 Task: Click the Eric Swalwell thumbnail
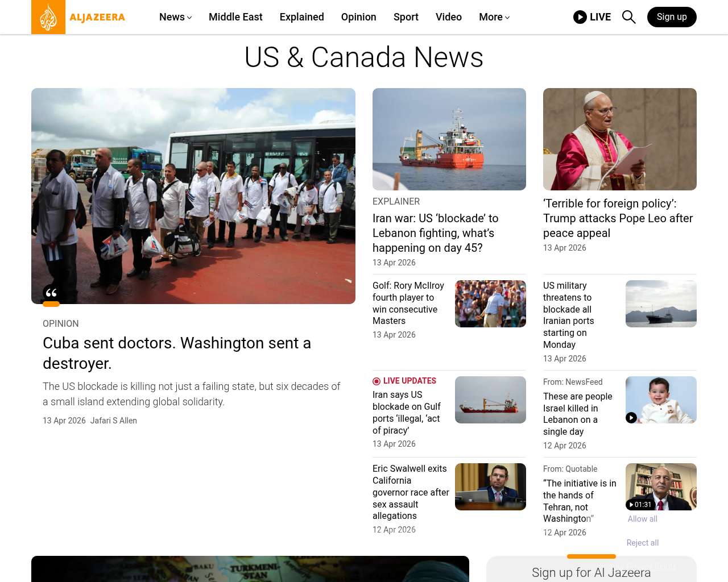[490, 487]
